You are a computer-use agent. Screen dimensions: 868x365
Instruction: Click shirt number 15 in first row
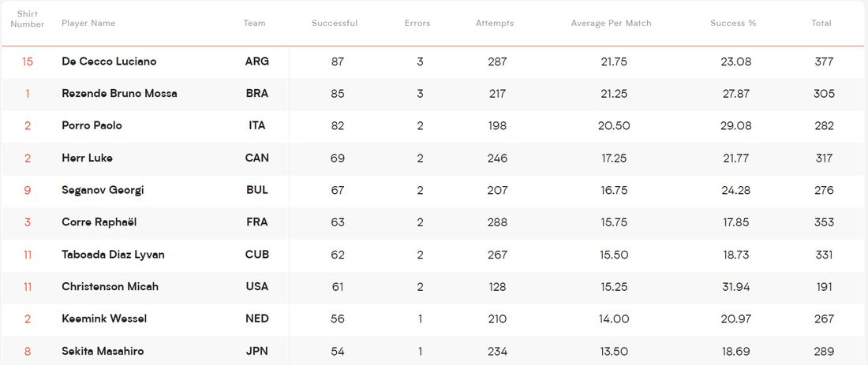(28, 61)
